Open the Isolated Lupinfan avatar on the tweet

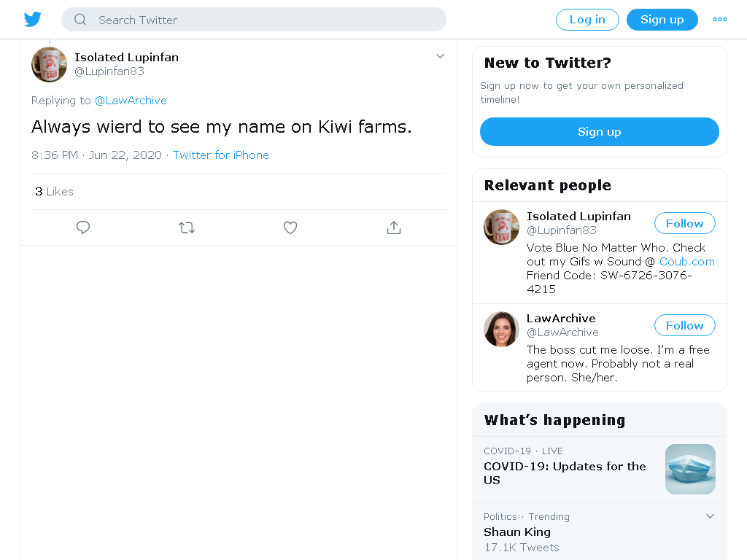[x=49, y=64]
